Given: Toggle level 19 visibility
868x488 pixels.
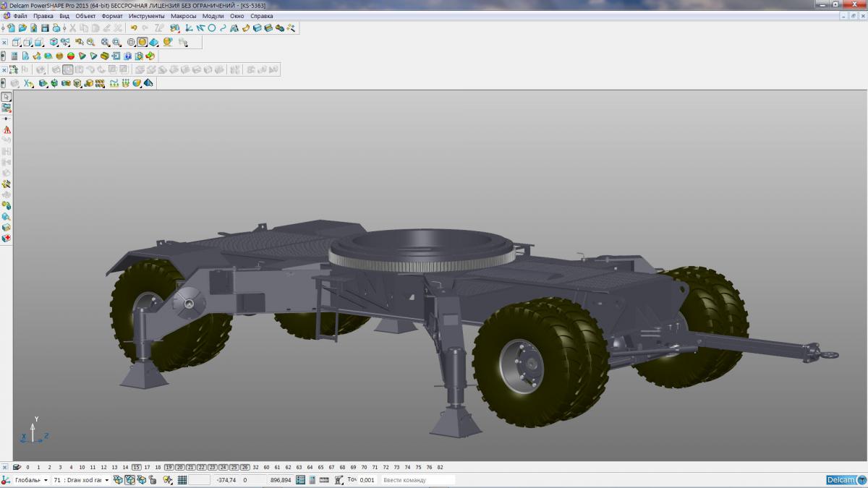Looking at the screenshot, I should pos(169,467).
